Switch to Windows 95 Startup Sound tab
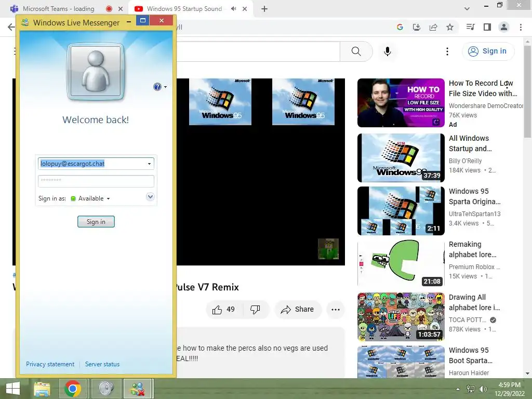The image size is (532, 399). click(184, 9)
